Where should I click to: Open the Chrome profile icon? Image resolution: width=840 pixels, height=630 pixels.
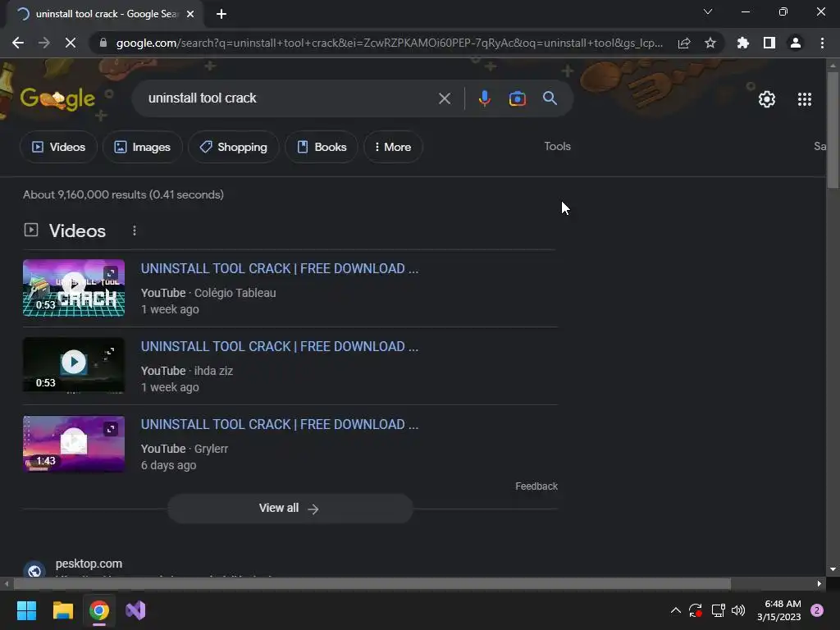click(796, 43)
